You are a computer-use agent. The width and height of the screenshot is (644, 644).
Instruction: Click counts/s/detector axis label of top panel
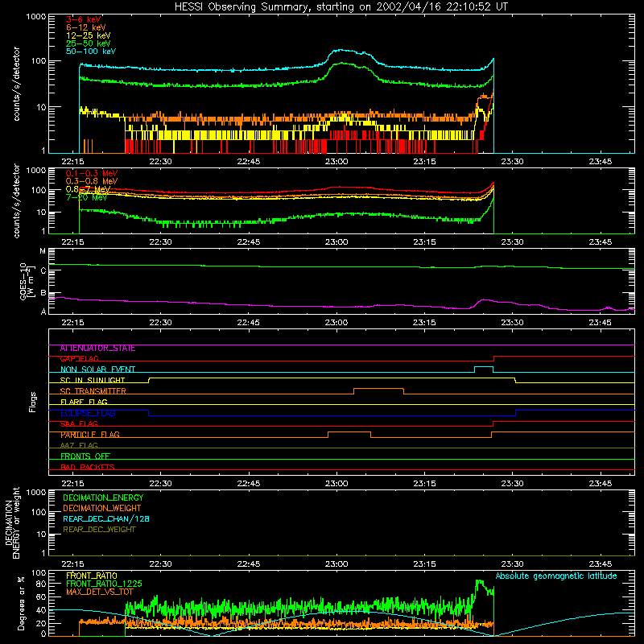(16, 84)
